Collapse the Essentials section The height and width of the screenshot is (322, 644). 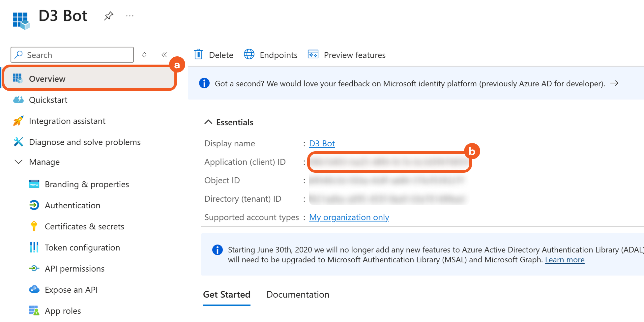[208, 122]
